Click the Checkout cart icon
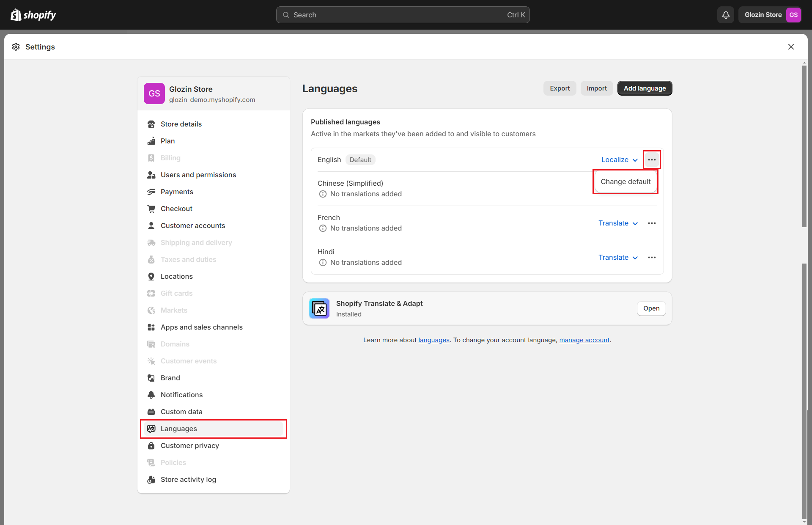The image size is (812, 525). [x=151, y=209]
